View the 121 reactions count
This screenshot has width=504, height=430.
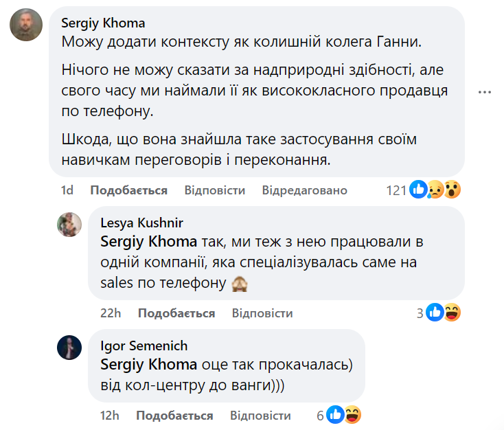(396, 190)
